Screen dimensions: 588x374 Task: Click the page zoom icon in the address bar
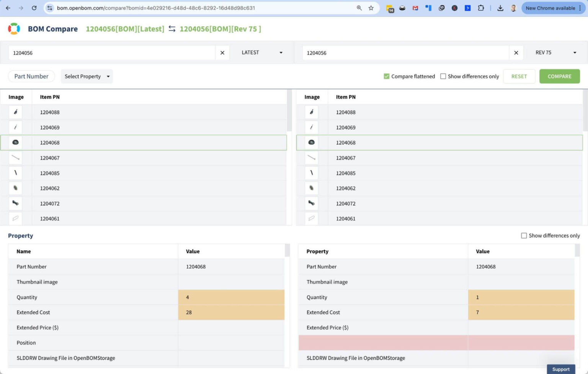tap(359, 8)
